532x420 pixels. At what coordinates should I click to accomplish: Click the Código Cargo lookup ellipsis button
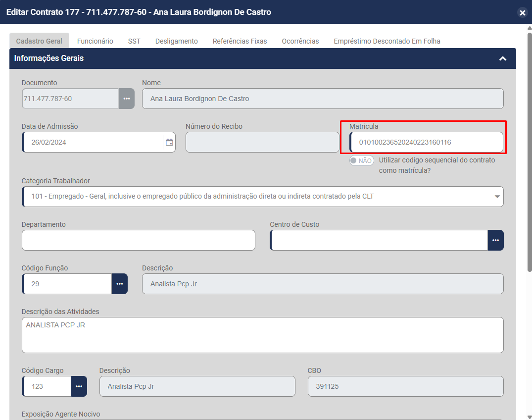point(79,386)
